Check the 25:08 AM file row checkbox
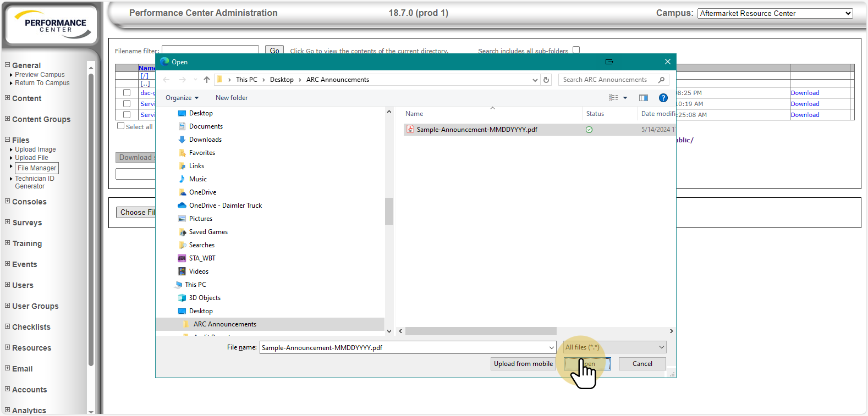This screenshot has width=868, height=416. (127, 115)
